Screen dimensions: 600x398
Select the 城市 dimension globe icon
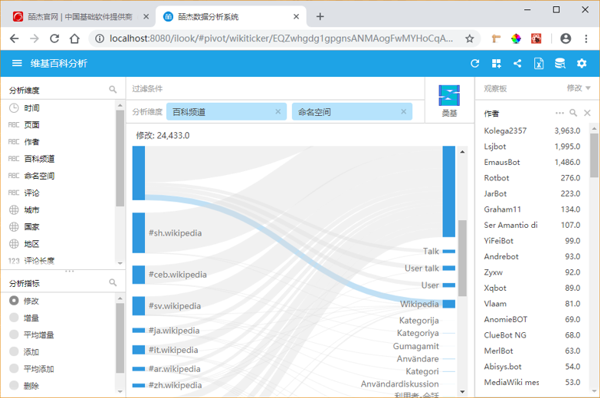(x=14, y=210)
